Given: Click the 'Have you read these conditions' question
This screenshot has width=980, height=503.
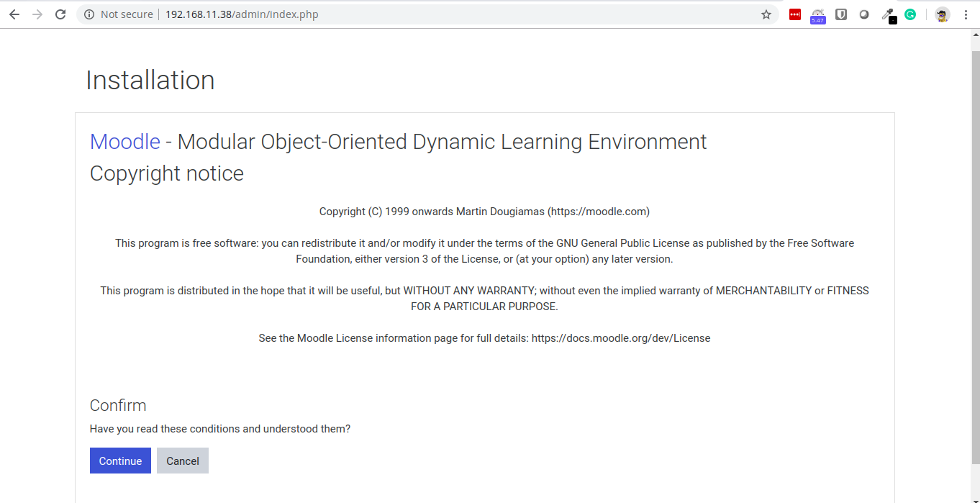Looking at the screenshot, I should [220, 429].
